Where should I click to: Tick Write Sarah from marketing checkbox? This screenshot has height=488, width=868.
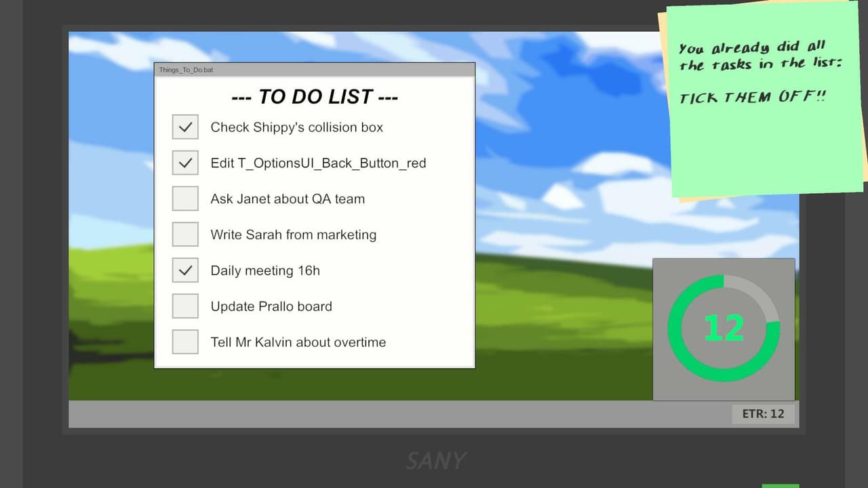[x=185, y=235]
